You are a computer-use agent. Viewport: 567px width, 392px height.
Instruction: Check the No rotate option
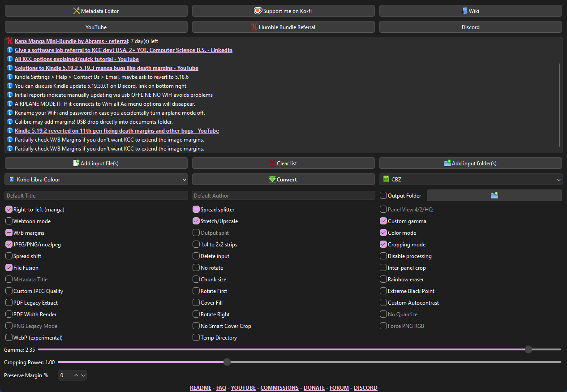click(x=196, y=267)
